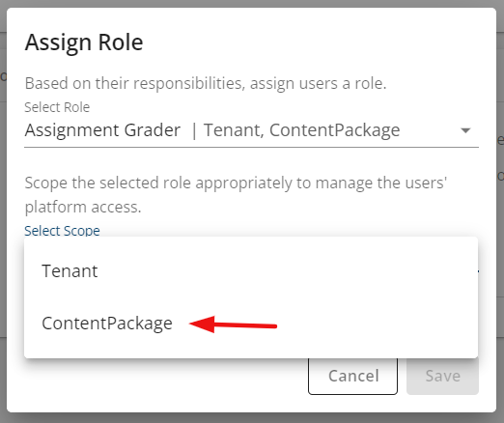Click the pipe separator in the role field

(194, 130)
